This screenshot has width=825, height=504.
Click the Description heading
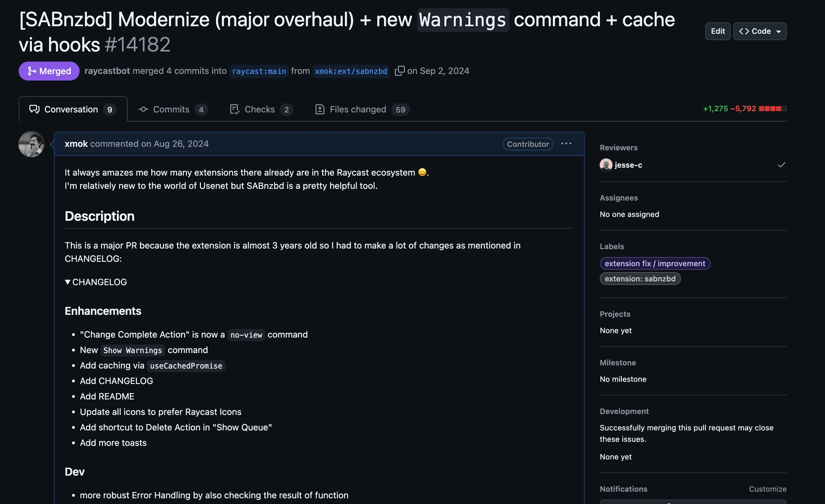[x=99, y=216]
